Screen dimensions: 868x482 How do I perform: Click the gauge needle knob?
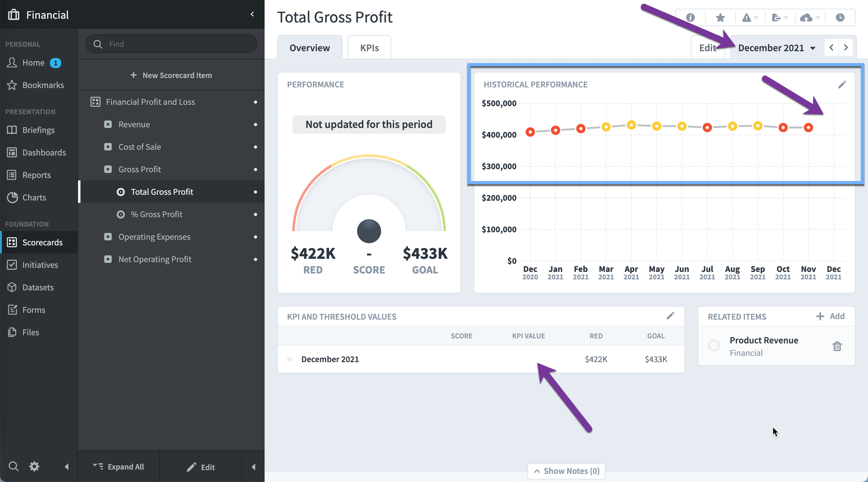(369, 231)
